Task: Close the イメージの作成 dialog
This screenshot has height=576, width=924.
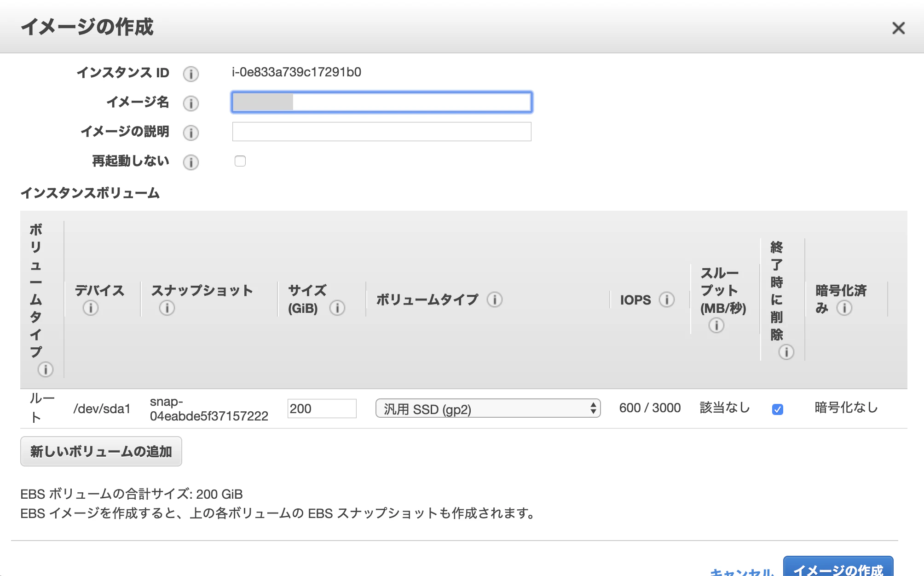Action: pos(898,28)
